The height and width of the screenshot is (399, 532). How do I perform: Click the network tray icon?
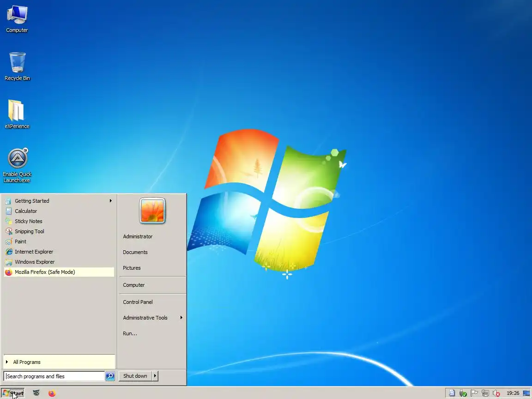coord(485,393)
